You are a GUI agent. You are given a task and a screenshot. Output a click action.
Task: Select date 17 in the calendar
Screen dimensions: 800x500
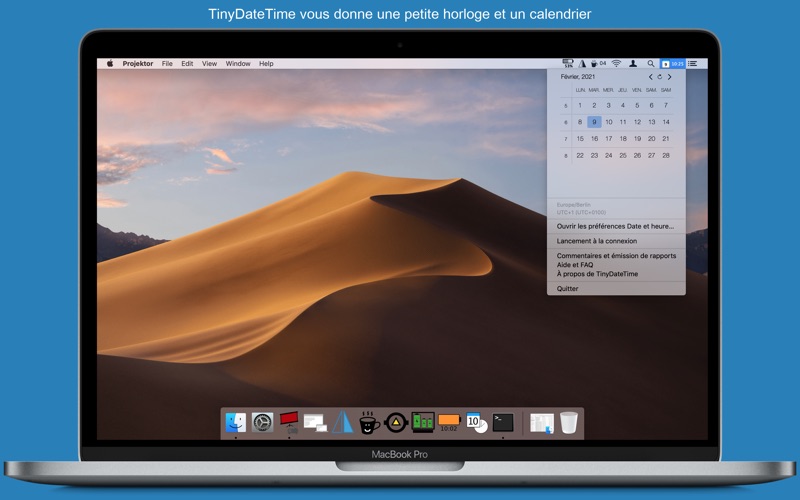[609, 139]
